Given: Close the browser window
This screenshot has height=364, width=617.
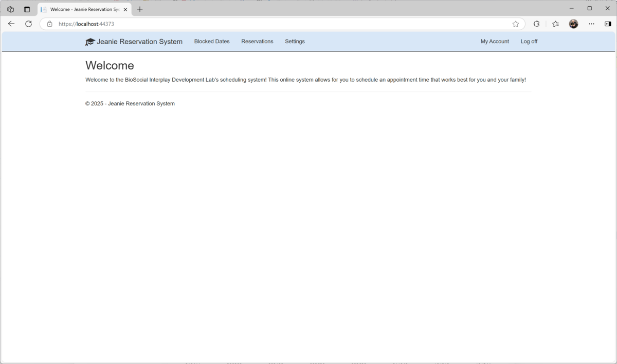Looking at the screenshot, I should [x=607, y=8].
